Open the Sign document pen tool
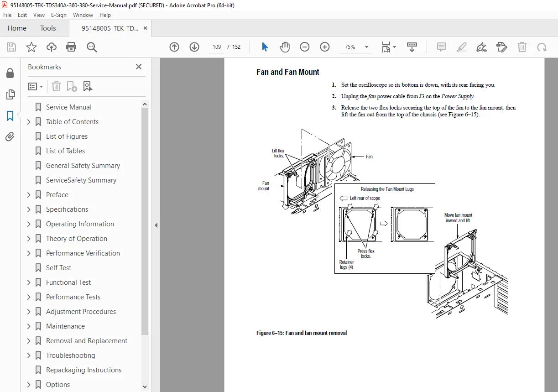Image resolution: width=558 pixels, height=392 pixels. (x=481, y=47)
